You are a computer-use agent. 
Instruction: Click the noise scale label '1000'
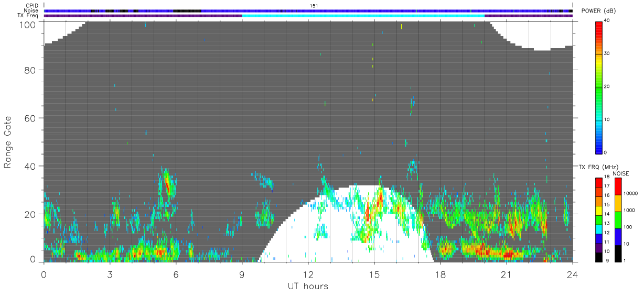[x=630, y=210]
